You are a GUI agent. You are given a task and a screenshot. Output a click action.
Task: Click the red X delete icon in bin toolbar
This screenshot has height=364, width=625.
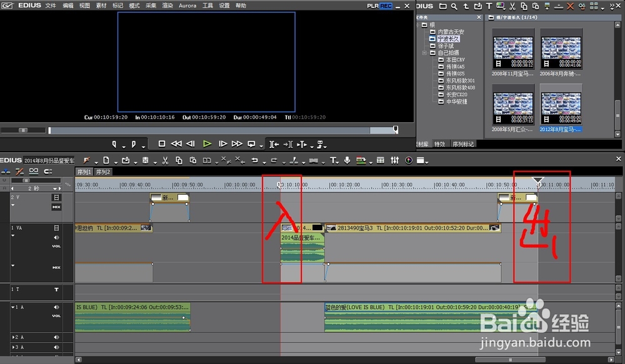pyautogui.click(x=570, y=6)
